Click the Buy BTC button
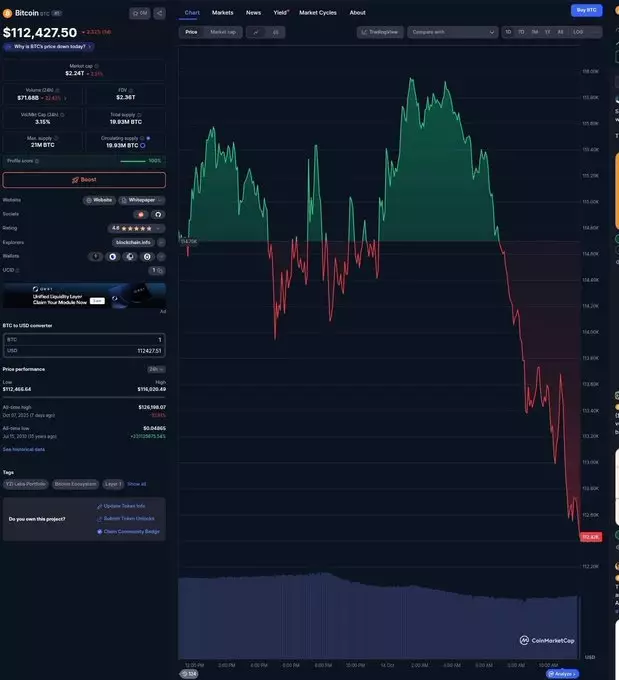Viewport: 619px width, 680px height. click(586, 10)
